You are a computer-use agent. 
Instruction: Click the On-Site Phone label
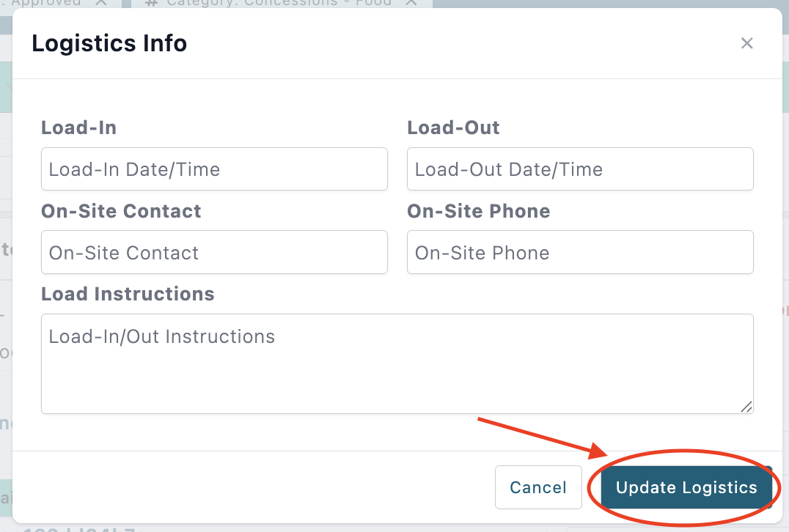pos(479,211)
